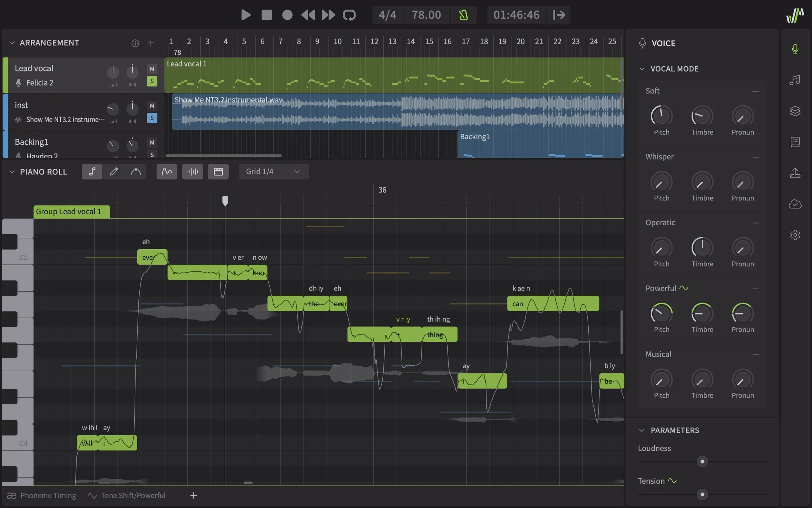Viewport: 812px width, 508px height.
Task: Open the settings gear sidebar icon
Action: [x=795, y=235]
